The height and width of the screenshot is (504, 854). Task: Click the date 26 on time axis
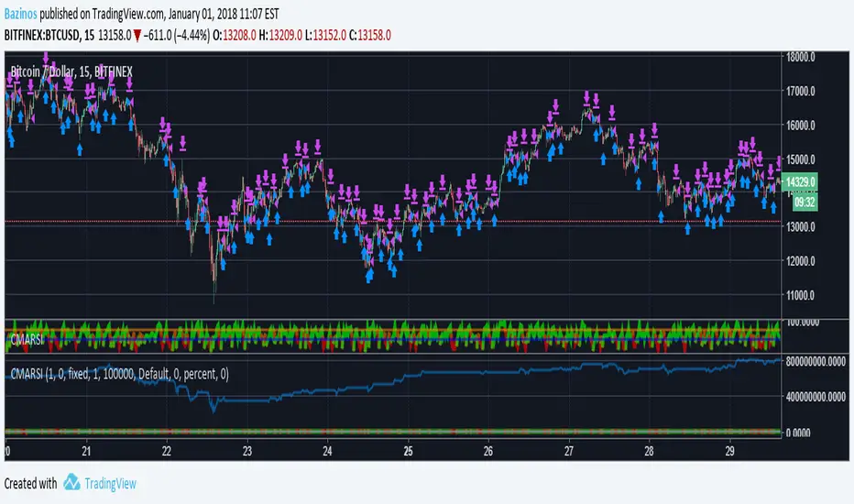[x=488, y=451]
